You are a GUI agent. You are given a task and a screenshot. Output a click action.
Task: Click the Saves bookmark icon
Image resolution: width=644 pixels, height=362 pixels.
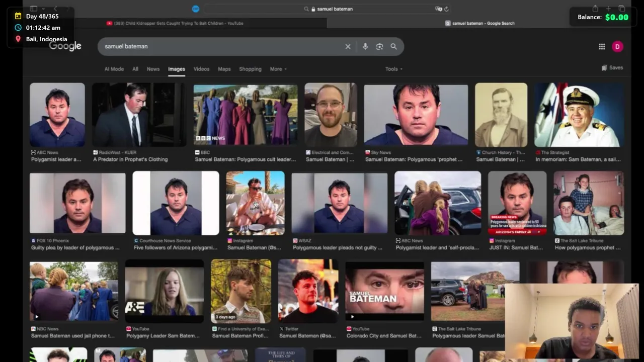tap(604, 67)
